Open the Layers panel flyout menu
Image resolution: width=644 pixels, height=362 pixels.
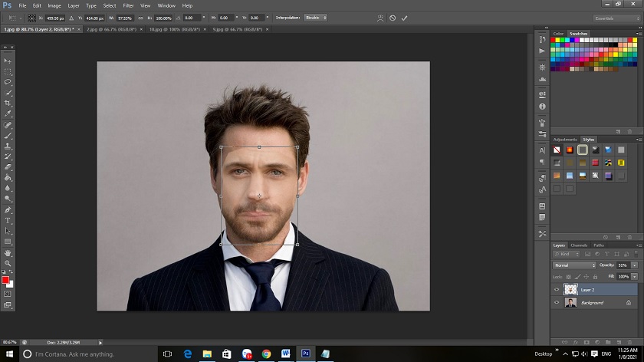[x=639, y=245]
